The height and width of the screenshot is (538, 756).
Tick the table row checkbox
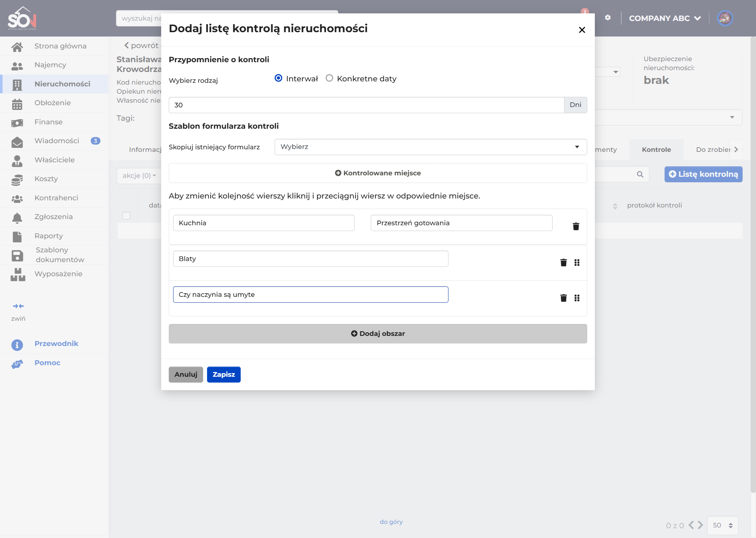[126, 216]
